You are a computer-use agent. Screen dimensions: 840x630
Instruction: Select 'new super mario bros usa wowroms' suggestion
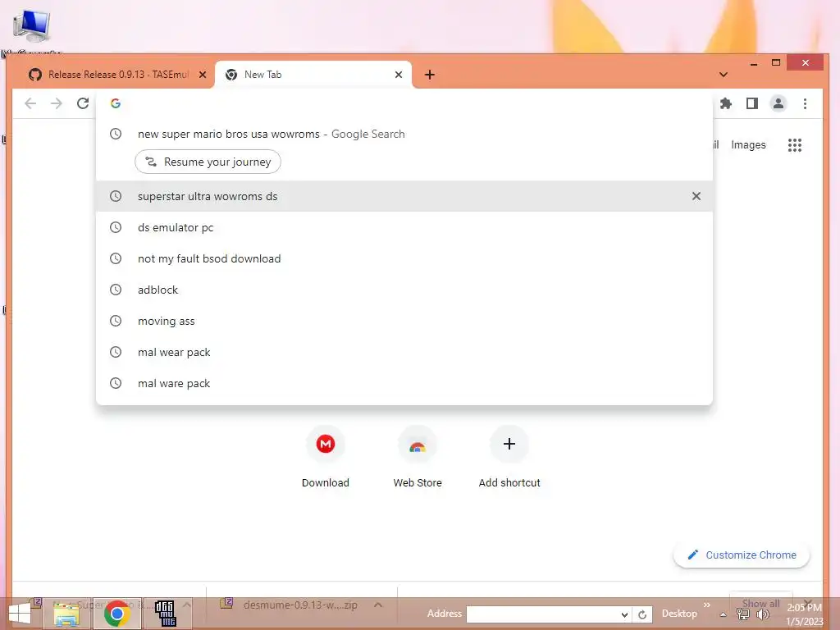(x=404, y=134)
